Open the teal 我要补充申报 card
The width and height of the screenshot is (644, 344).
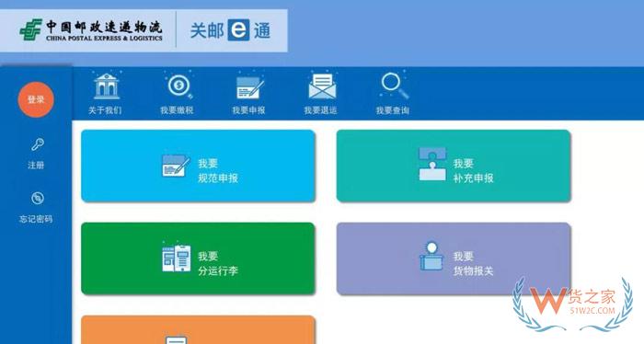coord(454,166)
